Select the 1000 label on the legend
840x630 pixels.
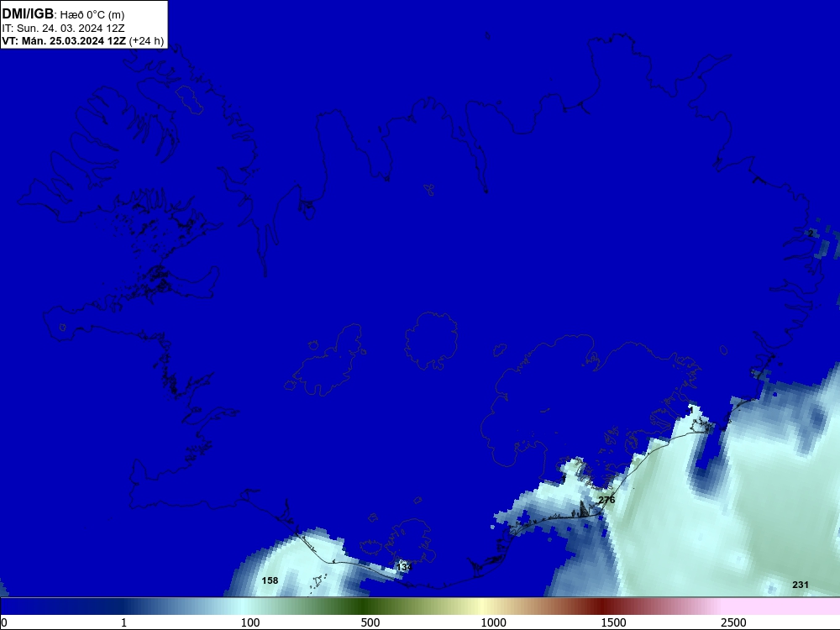click(x=493, y=622)
